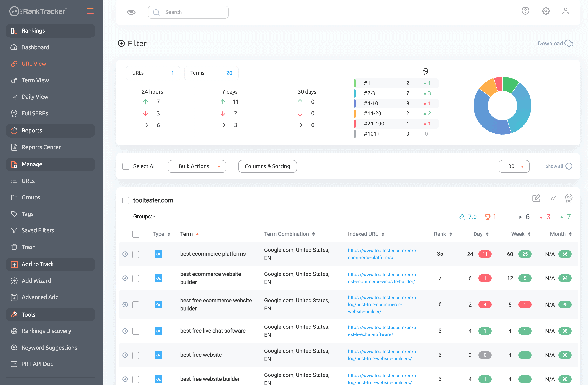This screenshot has width=588, height=385.
Task: Open Full SERPs badge icon for tooltester.com
Action: pyautogui.click(x=569, y=198)
